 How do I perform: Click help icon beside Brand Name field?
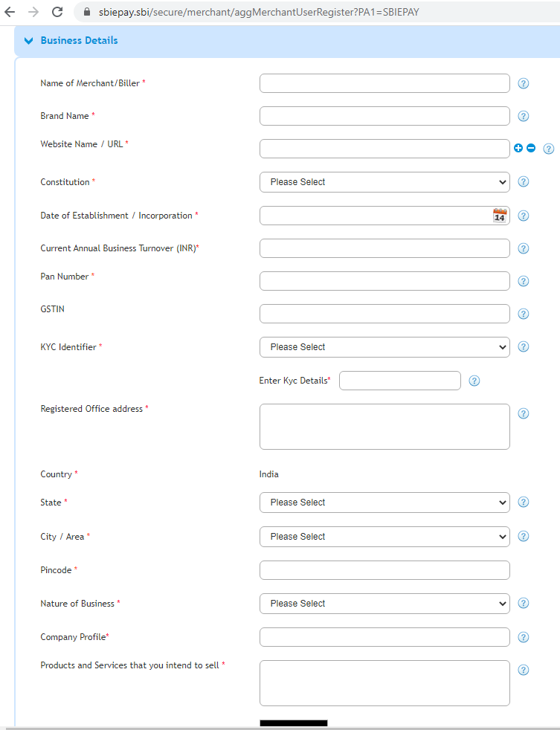pos(523,116)
